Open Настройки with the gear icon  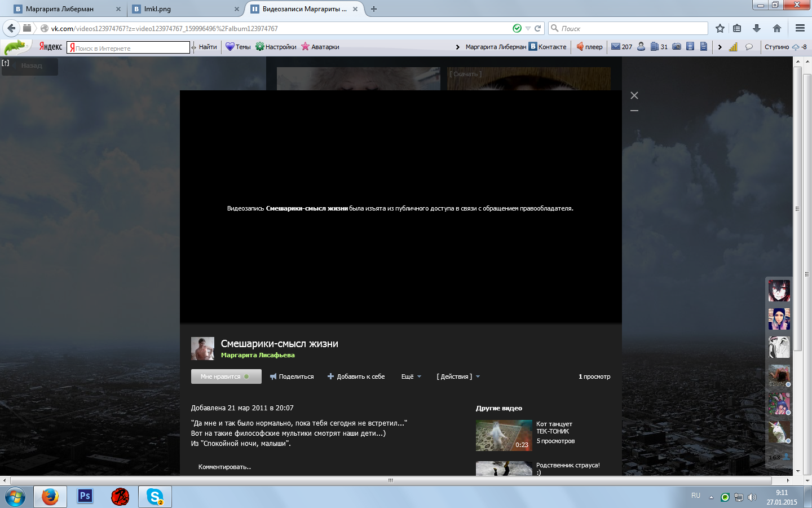(276, 47)
